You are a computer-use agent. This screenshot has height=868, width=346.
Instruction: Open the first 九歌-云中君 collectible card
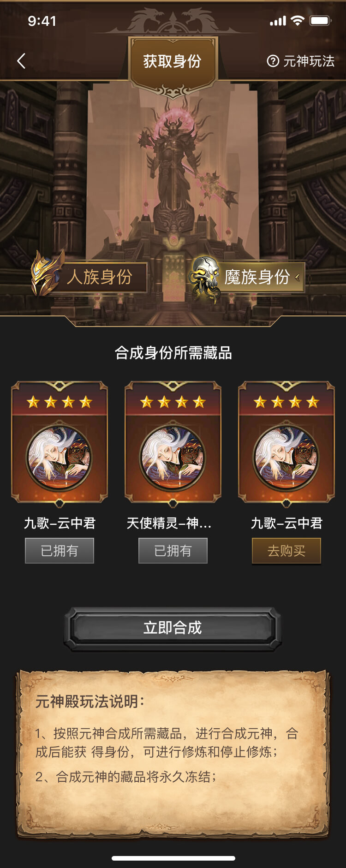click(x=60, y=444)
